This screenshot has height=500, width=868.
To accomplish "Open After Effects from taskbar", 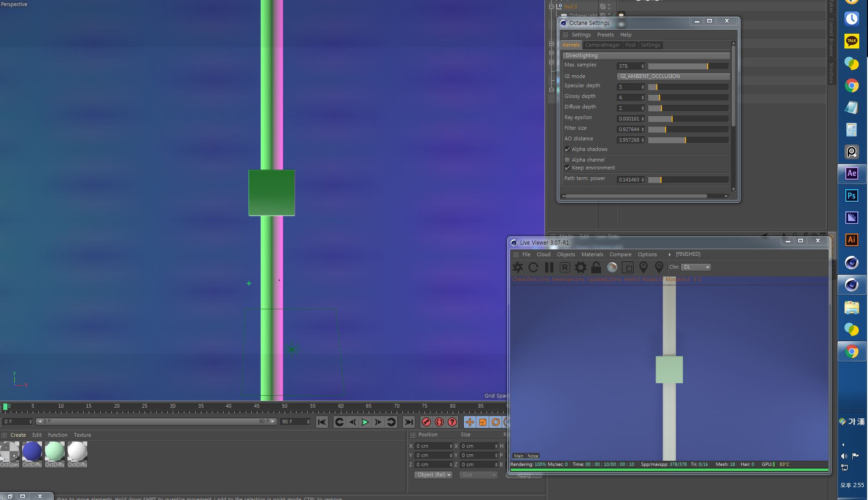I will 852,174.
